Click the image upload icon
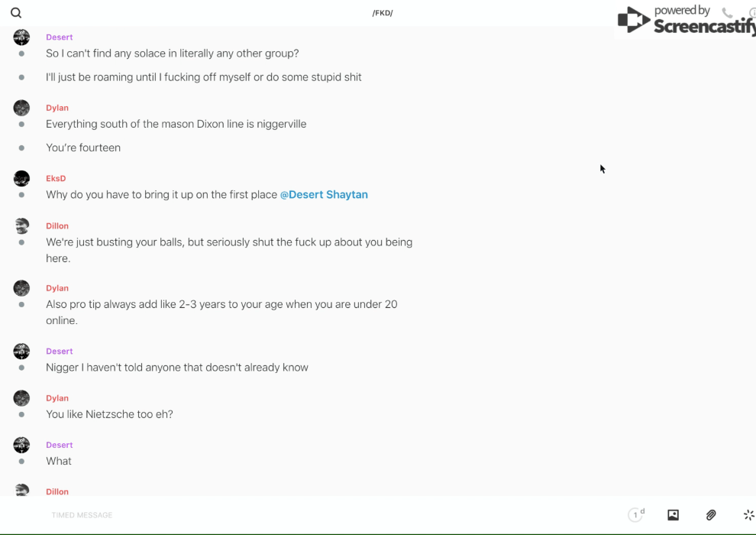Image resolution: width=756 pixels, height=535 pixels. click(x=673, y=515)
